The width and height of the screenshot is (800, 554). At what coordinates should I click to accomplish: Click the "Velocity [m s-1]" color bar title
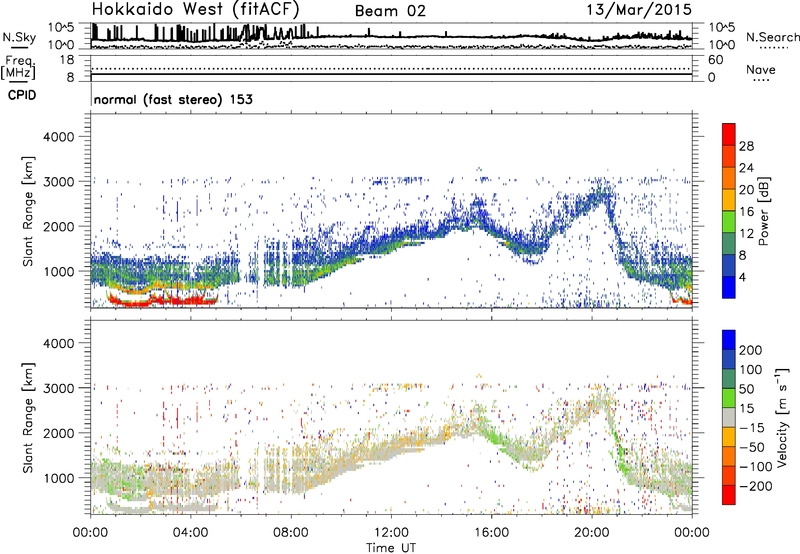pyautogui.click(x=781, y=417)
